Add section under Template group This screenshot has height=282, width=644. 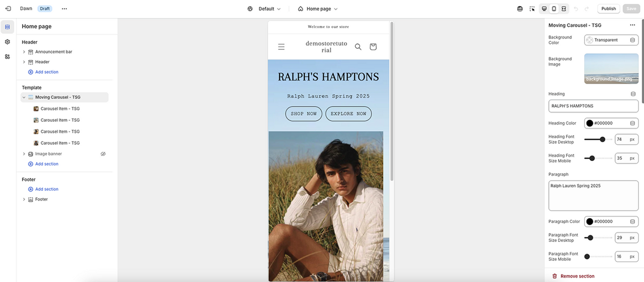coord(43,164)
